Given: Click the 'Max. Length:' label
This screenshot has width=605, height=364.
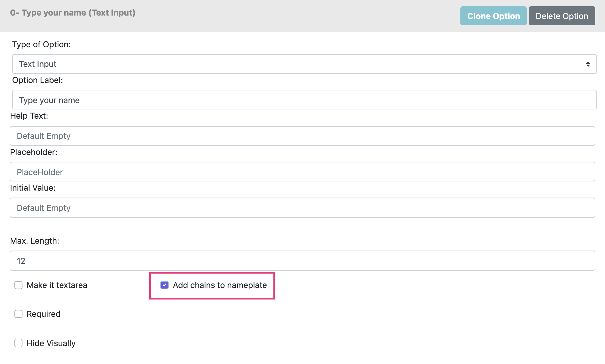Looking at the screenshot, I should point(35,241).
